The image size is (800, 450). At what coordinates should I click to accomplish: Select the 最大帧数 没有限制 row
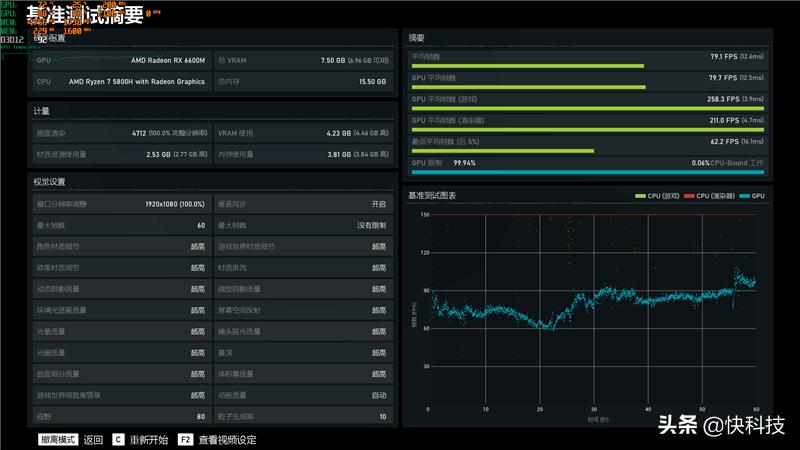click(302, 225)
